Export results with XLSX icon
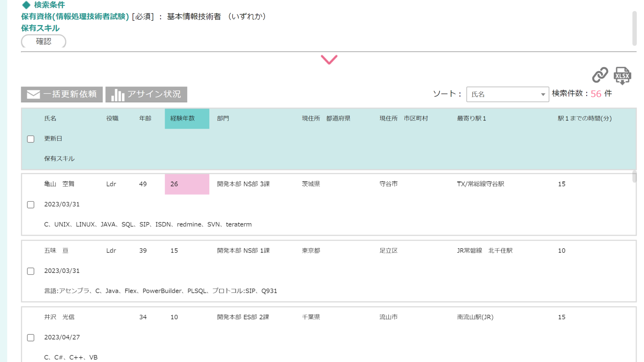644x362 pixels. click(622, 75)
